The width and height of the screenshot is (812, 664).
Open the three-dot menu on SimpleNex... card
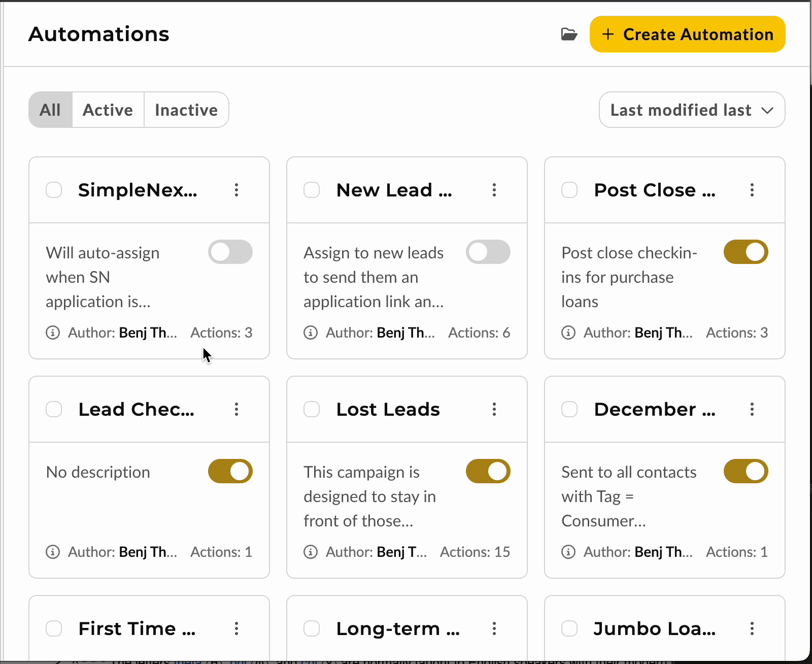click(236, 190)
